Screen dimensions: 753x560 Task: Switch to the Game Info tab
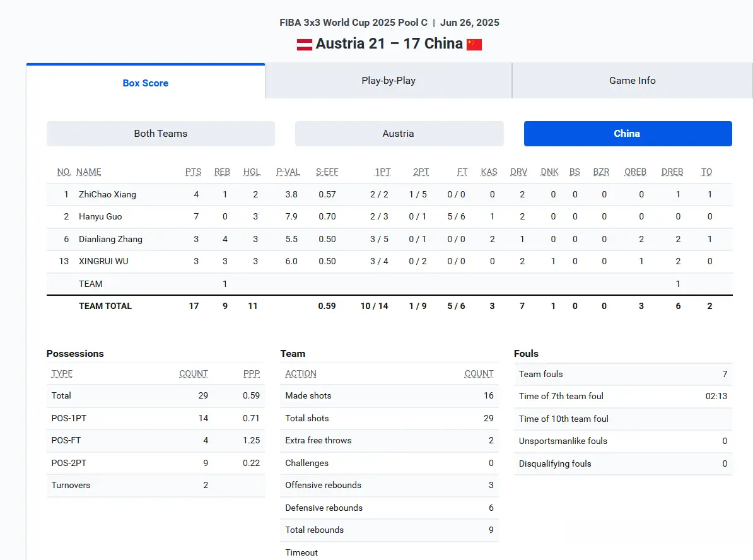click(x=633, y=81)
